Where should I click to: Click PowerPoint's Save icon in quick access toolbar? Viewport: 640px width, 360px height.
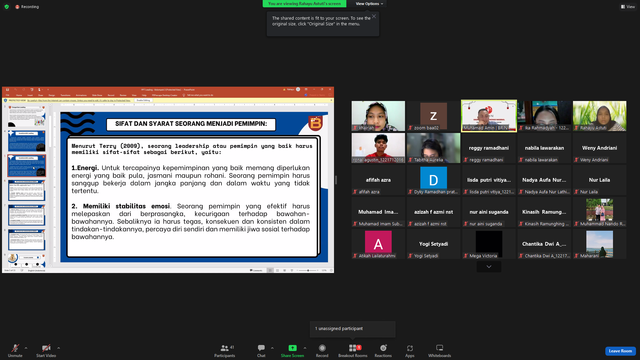[7, 89]
